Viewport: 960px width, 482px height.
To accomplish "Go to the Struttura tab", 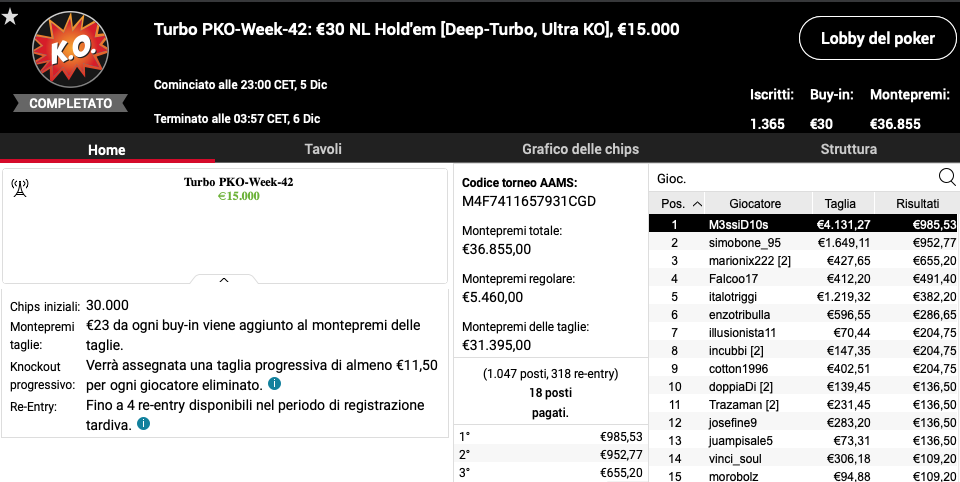I will pos(849,149).
